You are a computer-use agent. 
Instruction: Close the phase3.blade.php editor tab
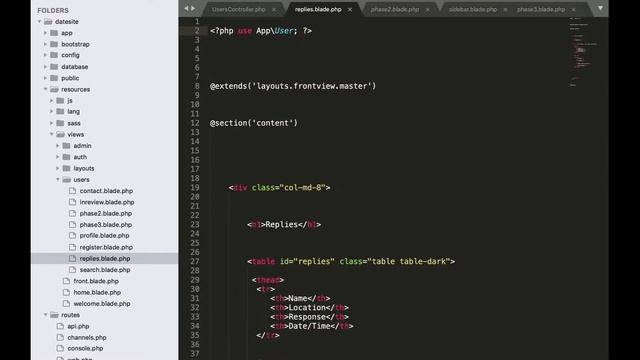[573, 9]
